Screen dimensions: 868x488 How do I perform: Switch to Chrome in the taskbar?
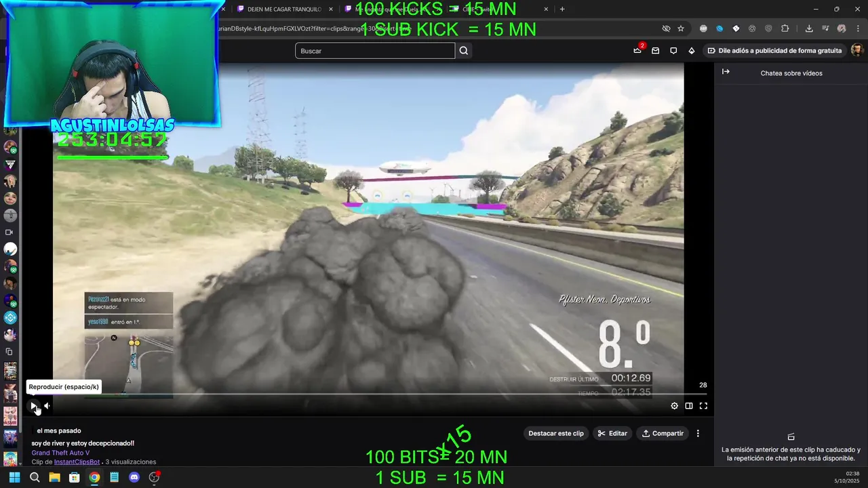pyautogui.click(x=94, y=477)
